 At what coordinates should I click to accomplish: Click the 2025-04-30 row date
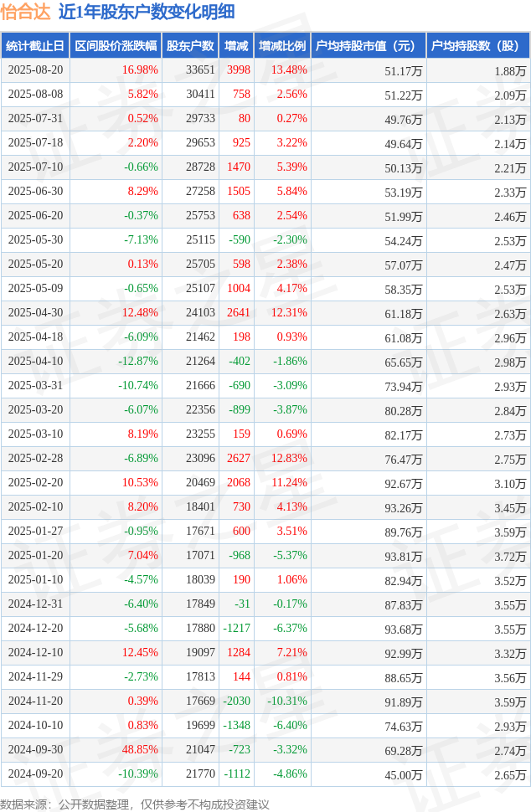click(35, 313)
